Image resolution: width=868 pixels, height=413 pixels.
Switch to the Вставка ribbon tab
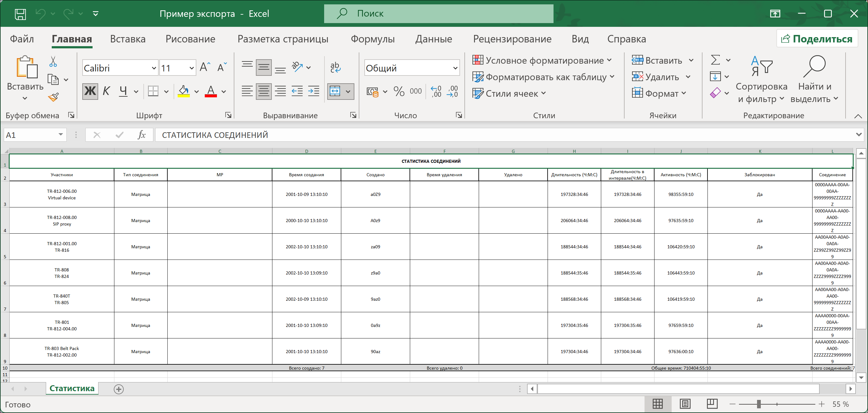pos(128,39)
